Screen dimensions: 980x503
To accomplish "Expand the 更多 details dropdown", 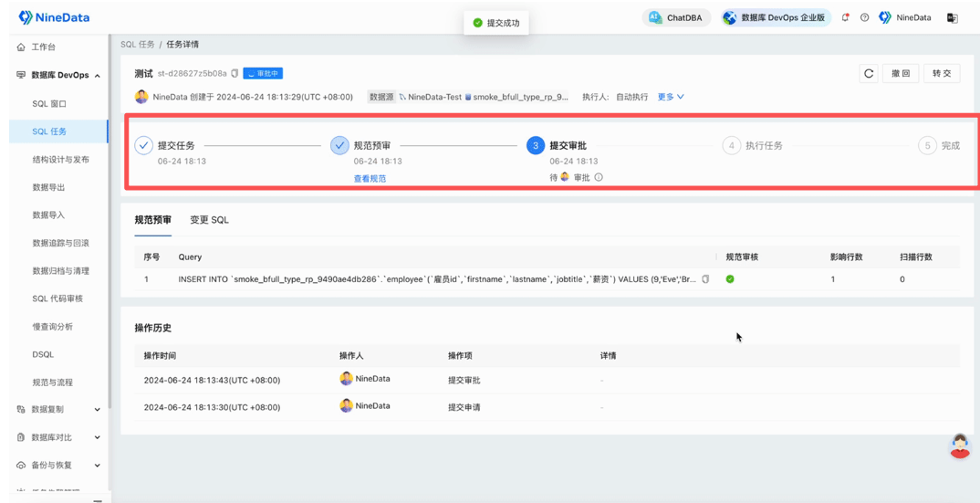I will [x=671, y=97].
